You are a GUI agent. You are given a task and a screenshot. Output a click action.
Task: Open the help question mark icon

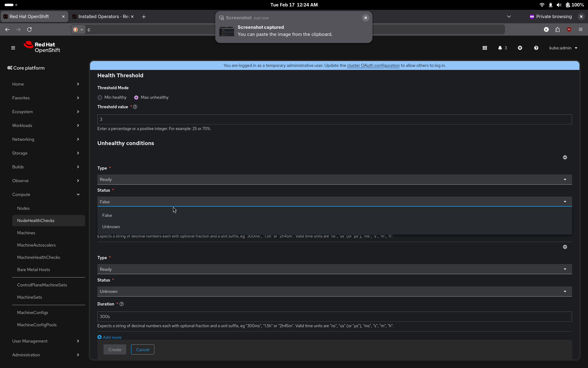tap(536, 48)
